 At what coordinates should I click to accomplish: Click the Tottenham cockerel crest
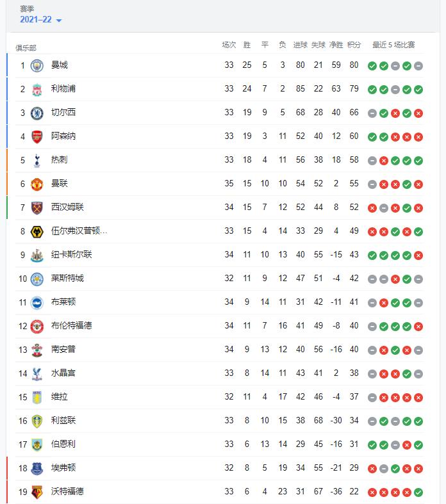click(x=37, y=161)
